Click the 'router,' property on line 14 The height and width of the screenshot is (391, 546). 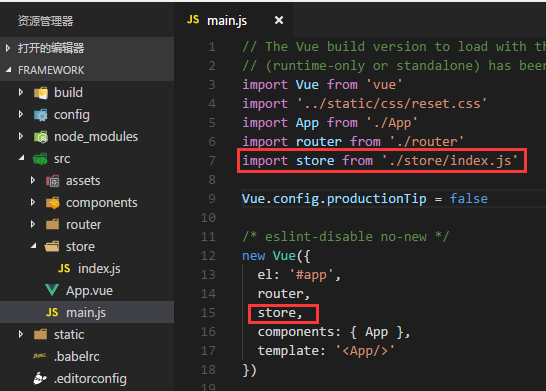[283, 294]
